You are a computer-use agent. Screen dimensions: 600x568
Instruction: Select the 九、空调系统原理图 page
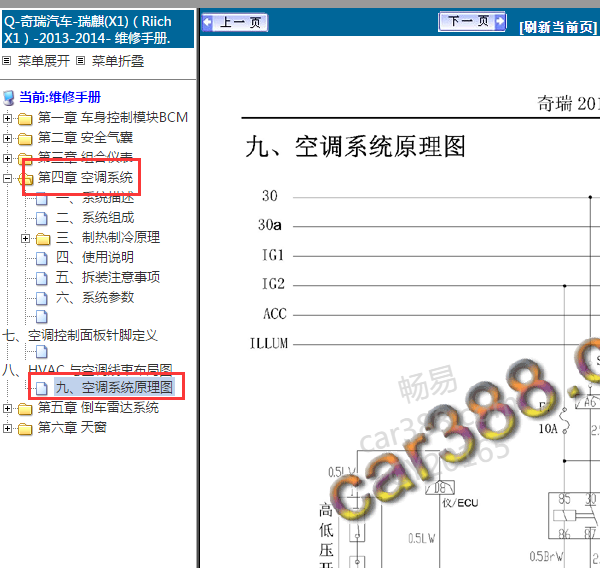pyautogui.click(x=114, y=387)
